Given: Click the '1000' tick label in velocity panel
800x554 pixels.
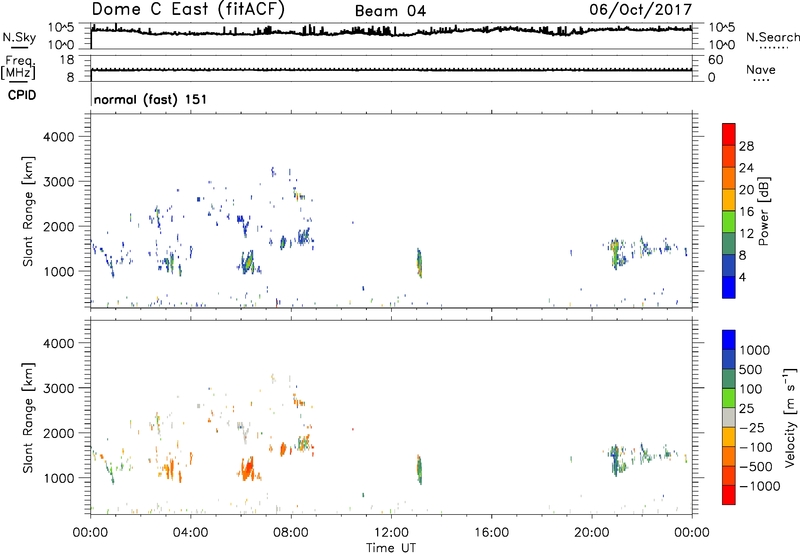Looking at the screenshot, I should 59,478.
